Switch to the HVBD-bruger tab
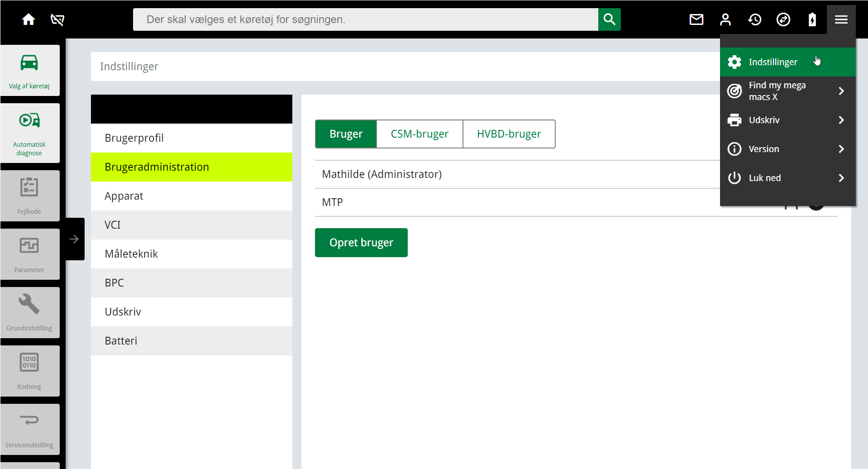 pos(509,134)
